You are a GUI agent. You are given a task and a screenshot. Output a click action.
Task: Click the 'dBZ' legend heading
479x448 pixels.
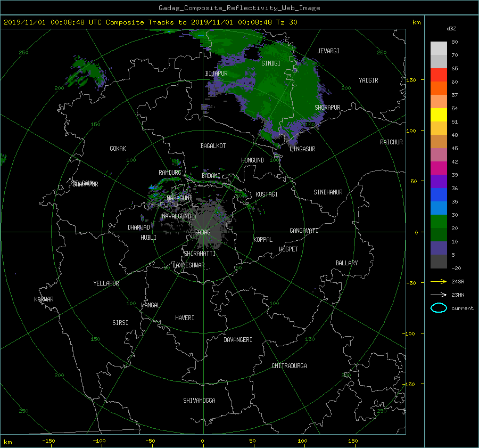click(x=451, y=28)
